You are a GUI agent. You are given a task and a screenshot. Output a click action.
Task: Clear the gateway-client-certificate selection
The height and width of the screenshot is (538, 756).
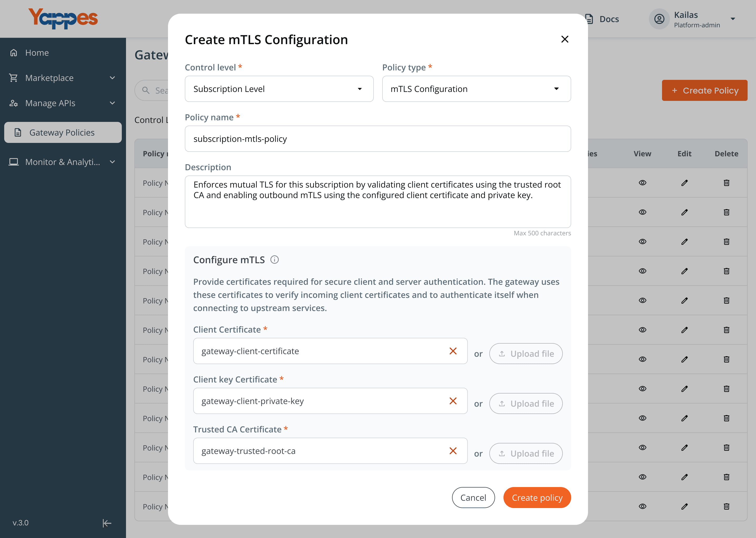click(453, 351)
